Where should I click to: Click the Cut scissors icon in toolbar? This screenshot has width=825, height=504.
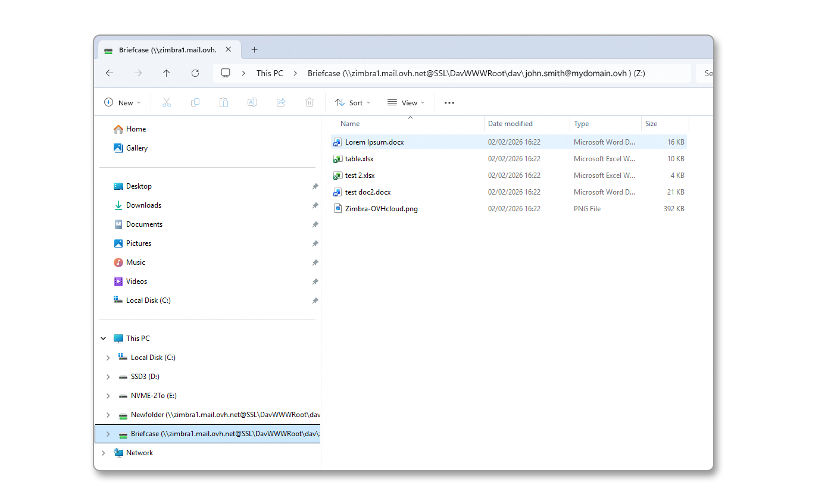(167, 102)
